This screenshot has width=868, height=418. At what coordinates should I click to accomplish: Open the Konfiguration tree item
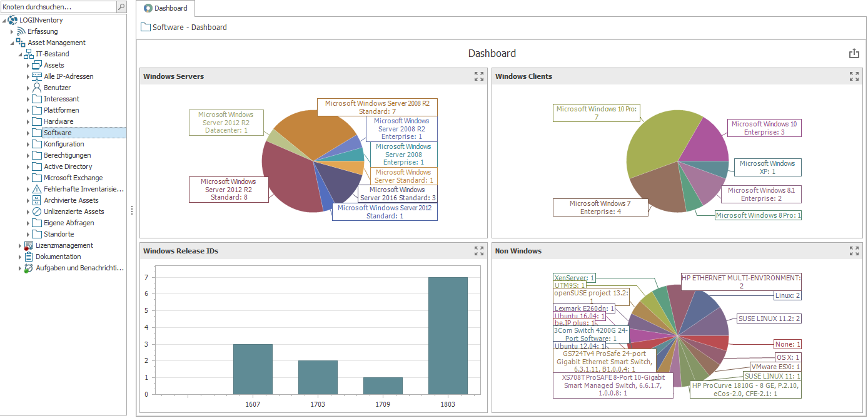pos(64,144)
